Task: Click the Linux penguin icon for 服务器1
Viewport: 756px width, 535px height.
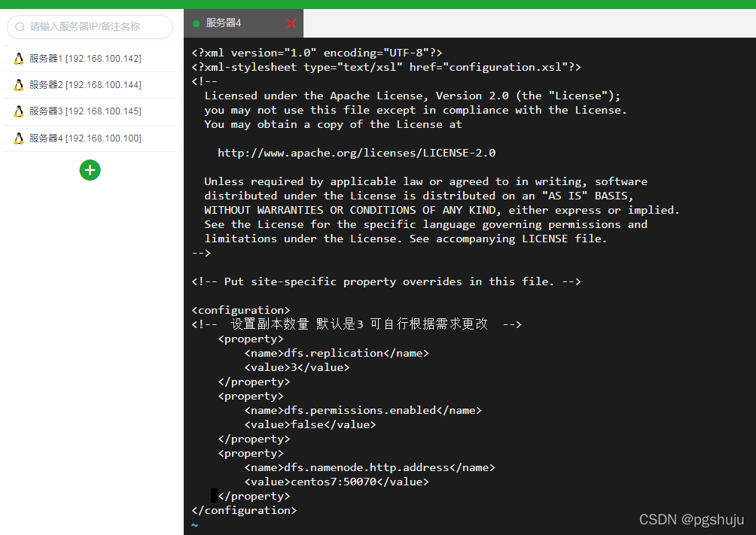Action: point(19,59)
